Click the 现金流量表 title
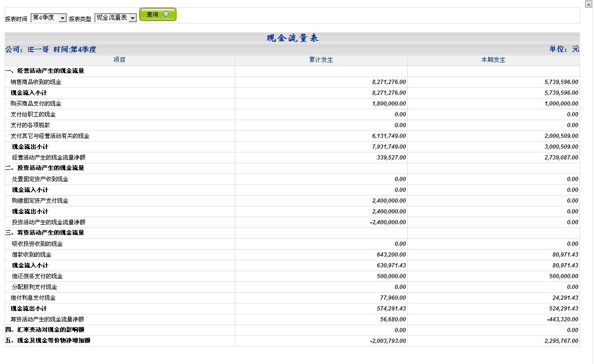The width and height of the screenshot is (595, 364). pos(293,38)
